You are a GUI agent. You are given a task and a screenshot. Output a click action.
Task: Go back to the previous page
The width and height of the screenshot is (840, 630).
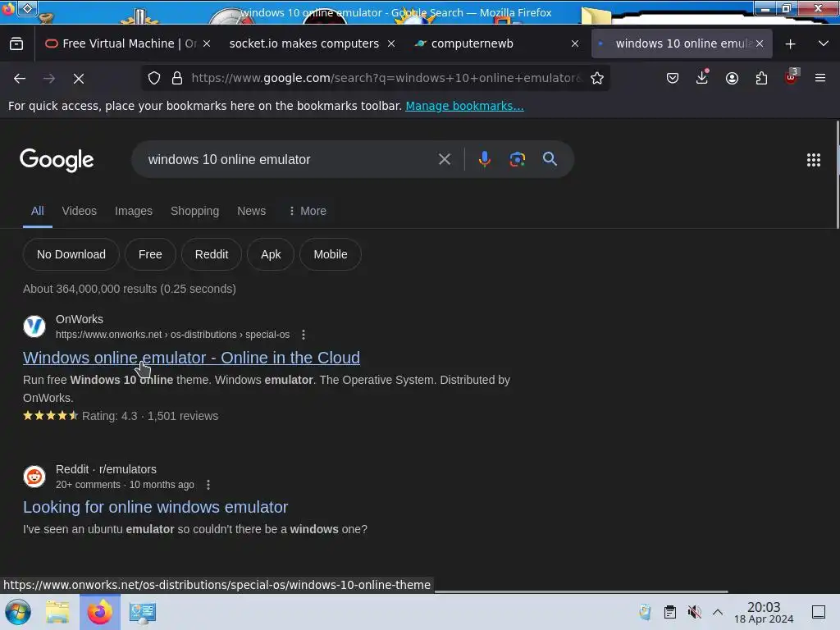[20, 79]
